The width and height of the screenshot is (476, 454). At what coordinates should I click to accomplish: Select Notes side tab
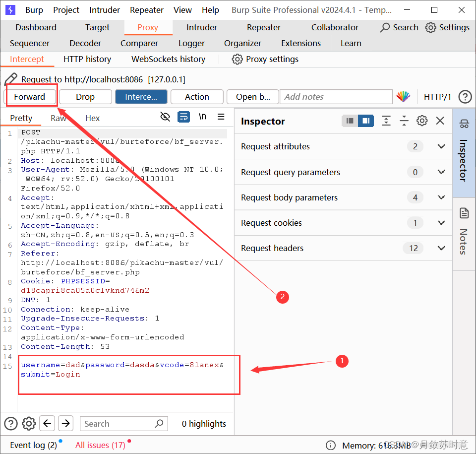[x=464, y=234]
